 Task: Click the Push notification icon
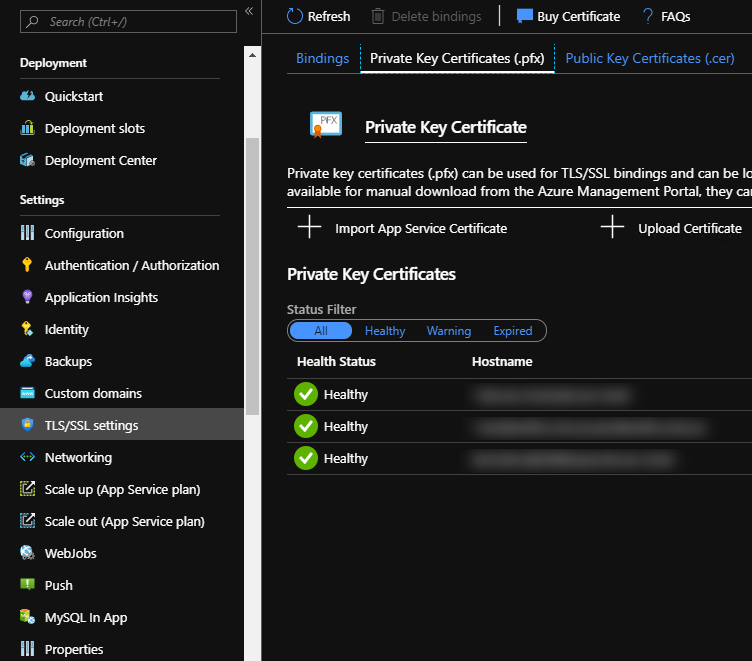click(27, 584)
